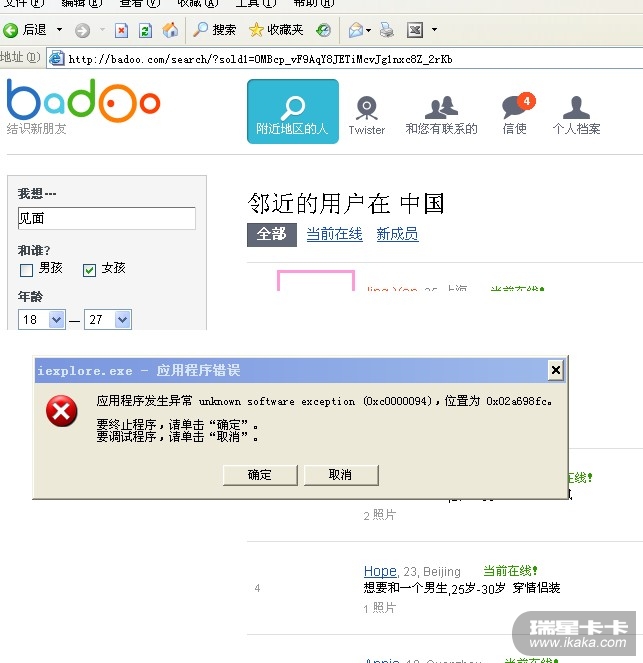Select the 全部 filter tab
This screenshot has width=643, height=663.
click(x=272, y=234)
